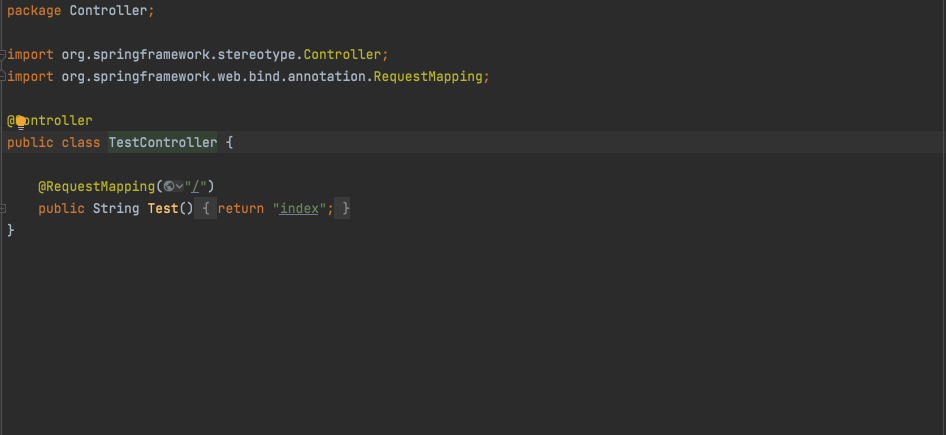The width and height of the screenshot is (946, 435).
Task: Place cursor on class name TestController
Action: point(162,142)
